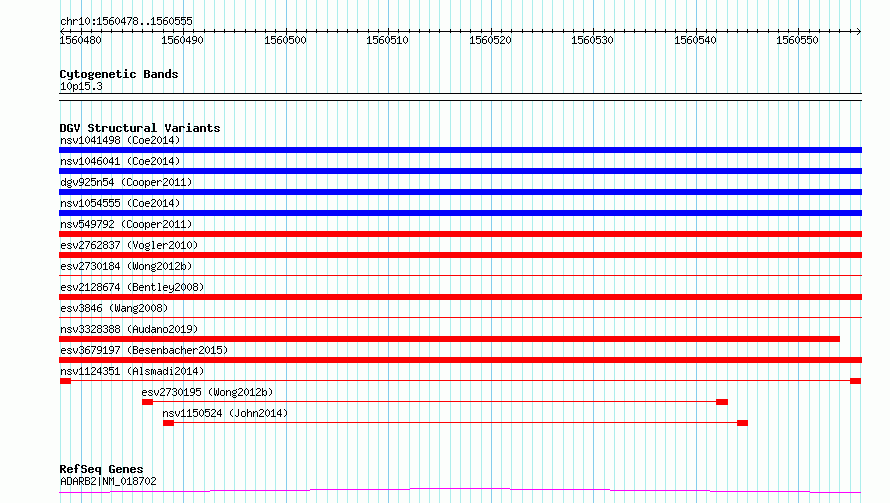890x503 pixels.
Task: Click left red block of esv2730195
Action: click(148, 402)
